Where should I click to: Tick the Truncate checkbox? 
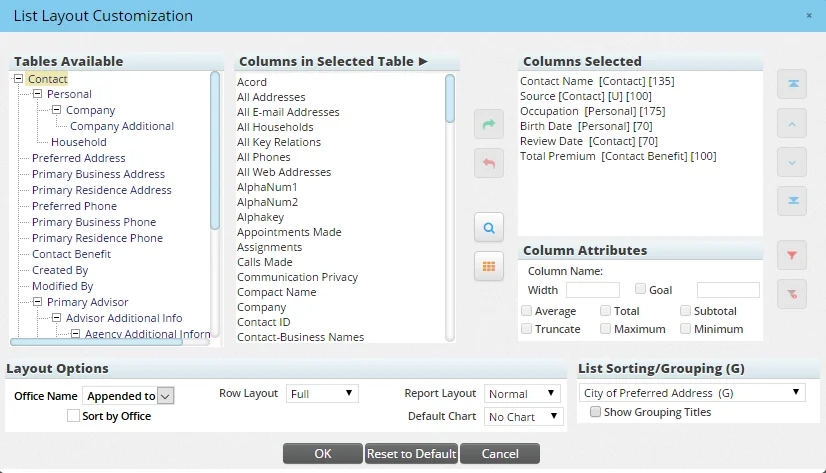pos(526,329)
